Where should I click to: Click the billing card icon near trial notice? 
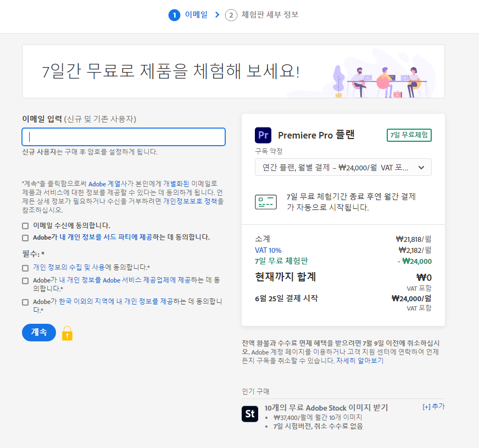click(x=266, y=202)
